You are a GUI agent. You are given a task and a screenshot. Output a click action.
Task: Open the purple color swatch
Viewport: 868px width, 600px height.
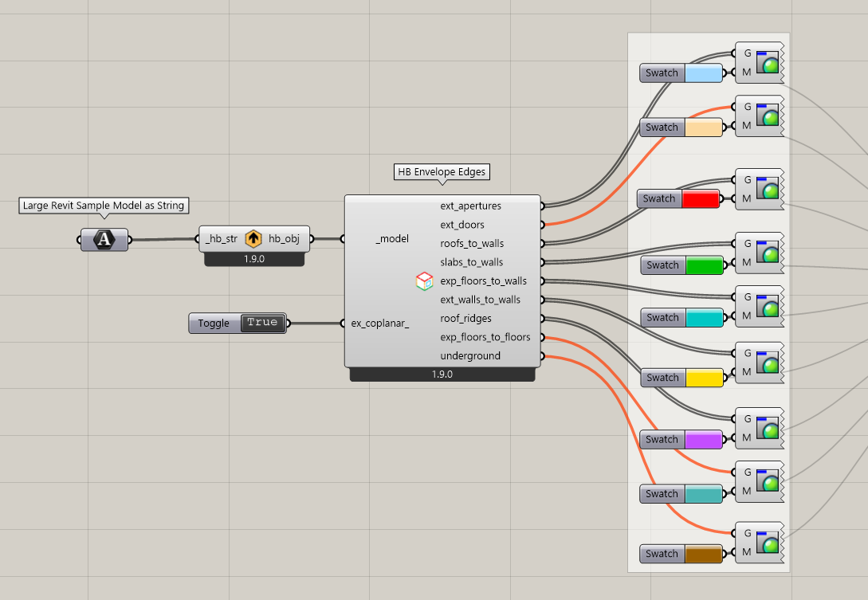pos(704,439)
